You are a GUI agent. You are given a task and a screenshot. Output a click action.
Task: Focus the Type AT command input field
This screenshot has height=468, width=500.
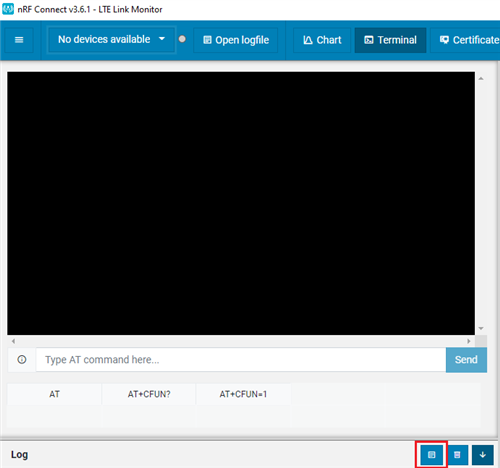(241, 360)
